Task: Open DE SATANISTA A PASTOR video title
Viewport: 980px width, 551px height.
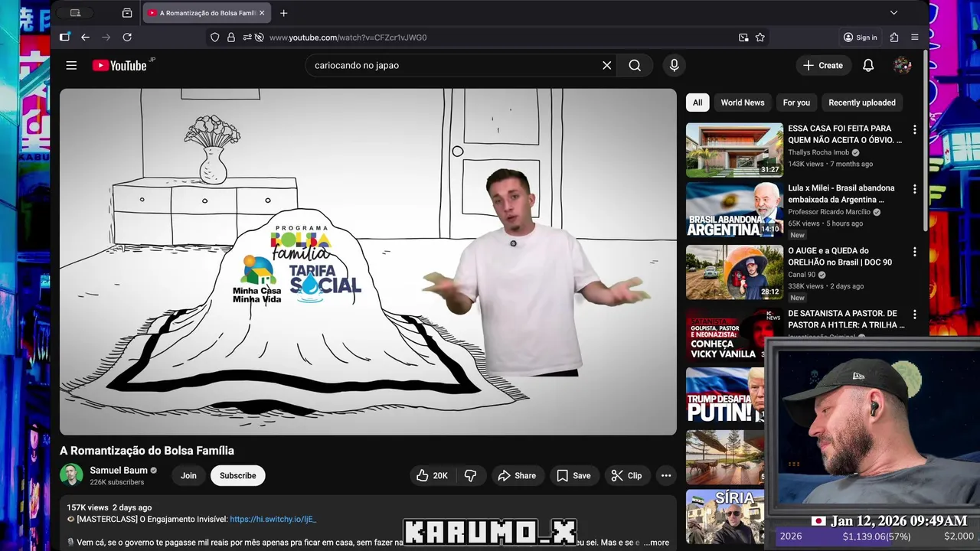Action: point(845,319)
